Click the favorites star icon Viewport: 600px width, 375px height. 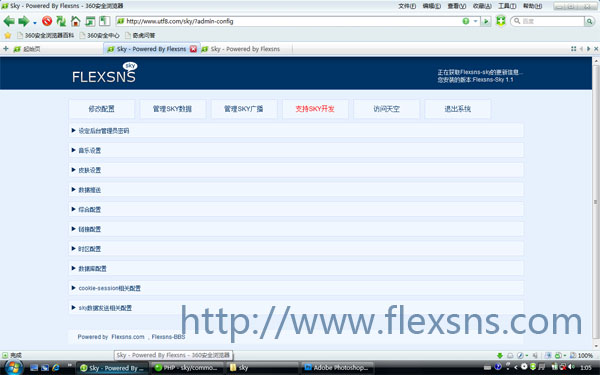pyautogui.click(x=8, y=36)
